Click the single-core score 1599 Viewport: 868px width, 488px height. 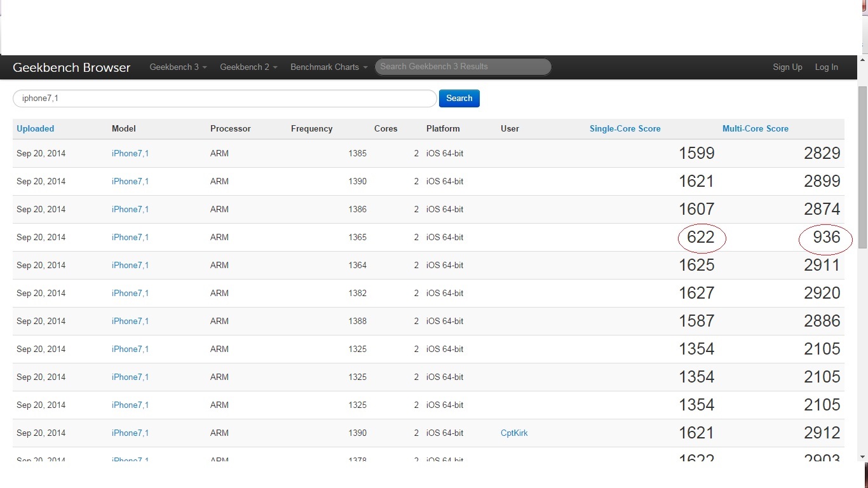(696, 153)
